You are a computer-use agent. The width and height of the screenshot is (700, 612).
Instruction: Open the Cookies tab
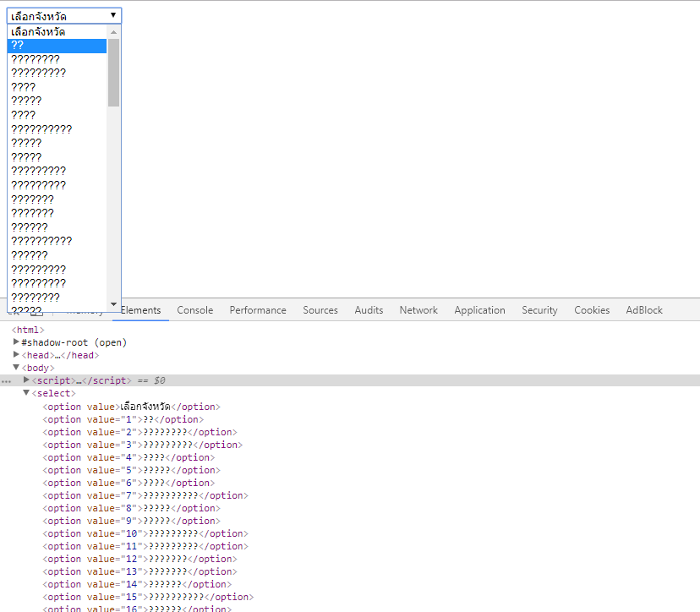[x=592, y=310]
